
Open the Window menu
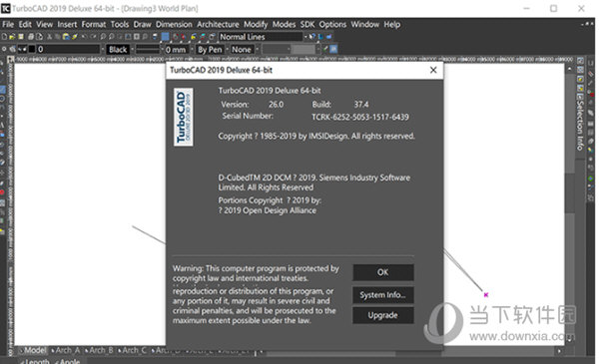365,24
